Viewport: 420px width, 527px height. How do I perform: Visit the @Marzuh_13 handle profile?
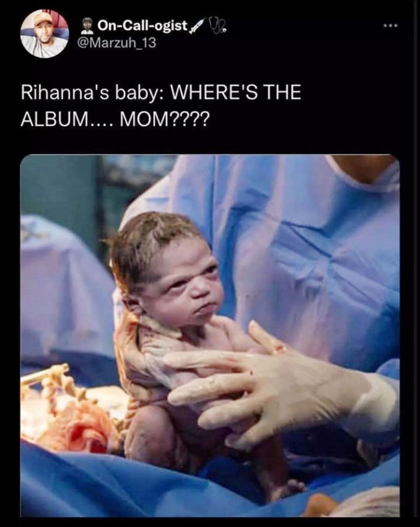(x=117, y=43)
